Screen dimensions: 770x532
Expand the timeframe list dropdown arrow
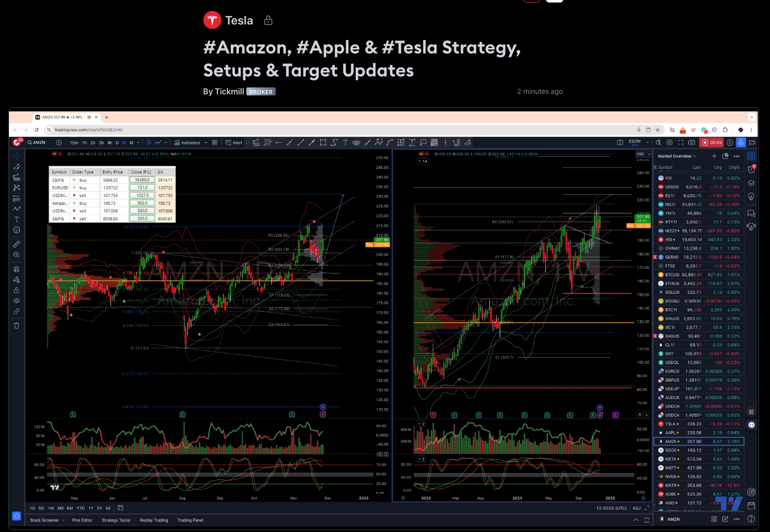pos(139,142)
